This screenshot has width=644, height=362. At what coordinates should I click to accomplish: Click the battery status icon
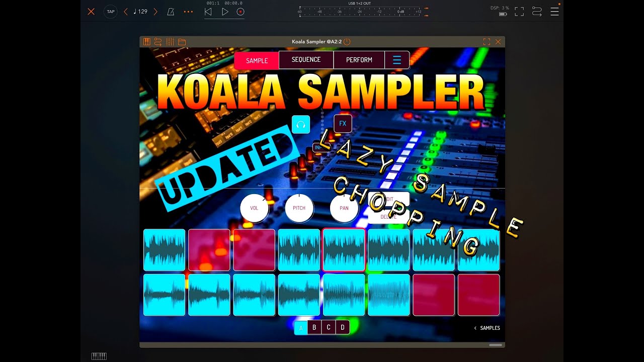click(503, 14)
